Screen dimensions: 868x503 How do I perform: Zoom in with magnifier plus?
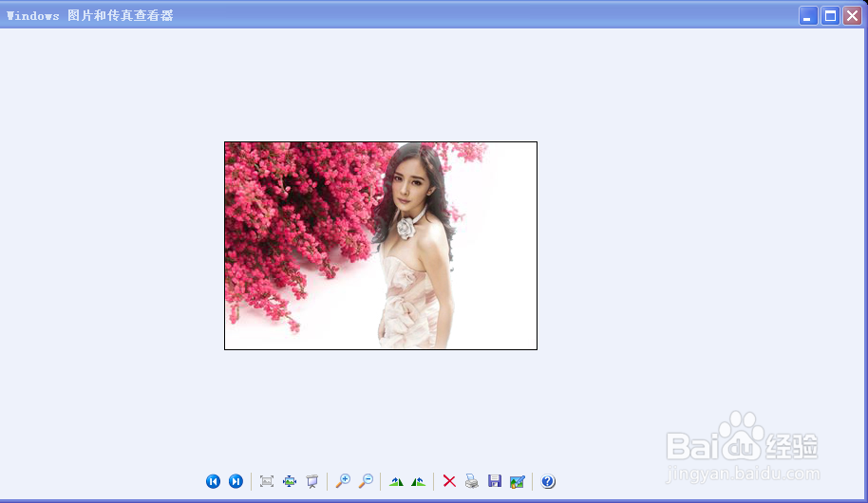(x=343, y=481)
